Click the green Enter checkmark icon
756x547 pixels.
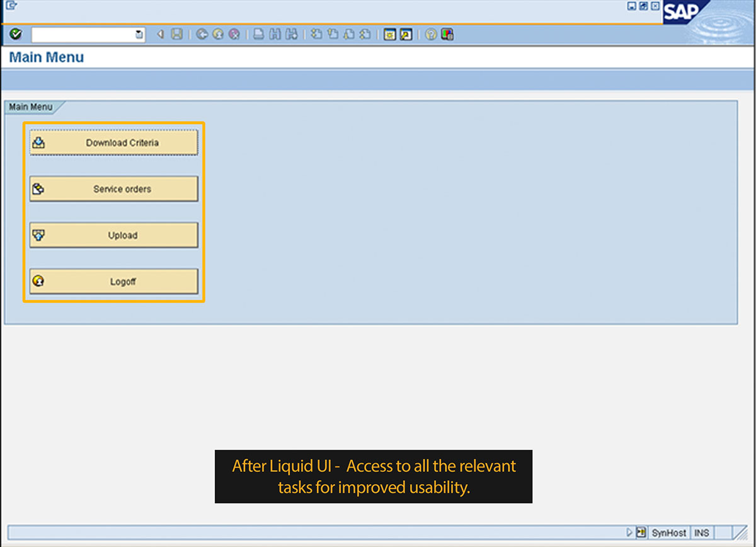pos(16,35)
